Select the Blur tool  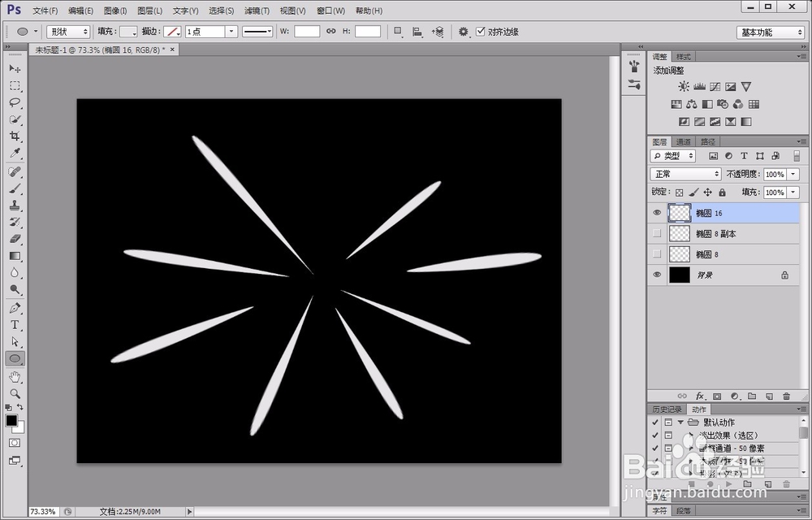[15, 273]
